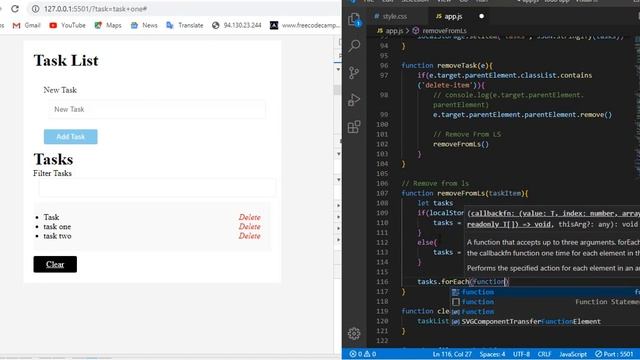Click the 'Task List' heading

(66, 61)
